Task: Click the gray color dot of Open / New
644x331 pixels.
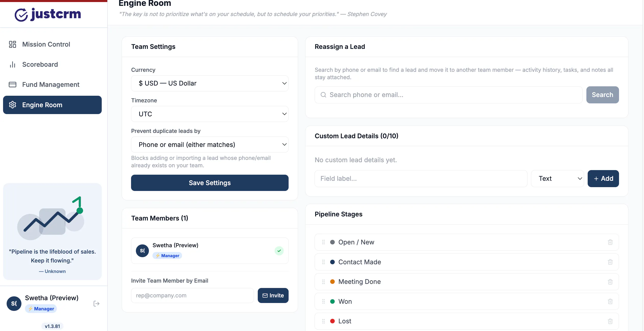Action: tap(332, 242)
